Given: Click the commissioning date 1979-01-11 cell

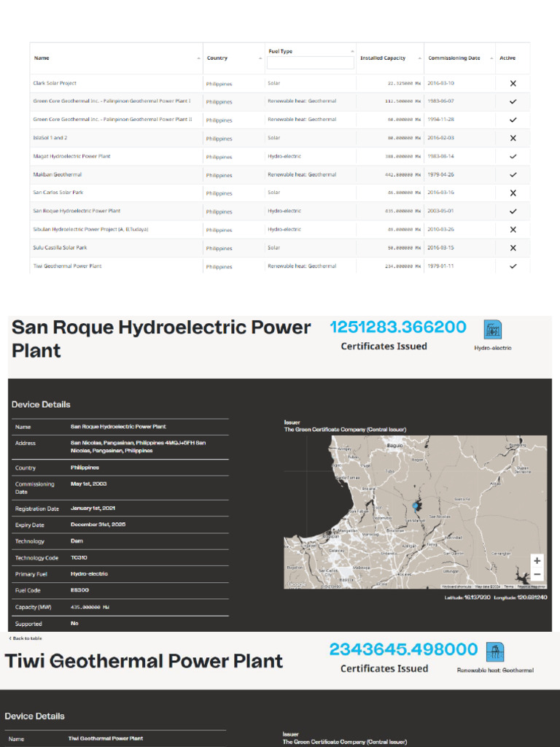Looking at the screenshot, I should click(440, 266).
